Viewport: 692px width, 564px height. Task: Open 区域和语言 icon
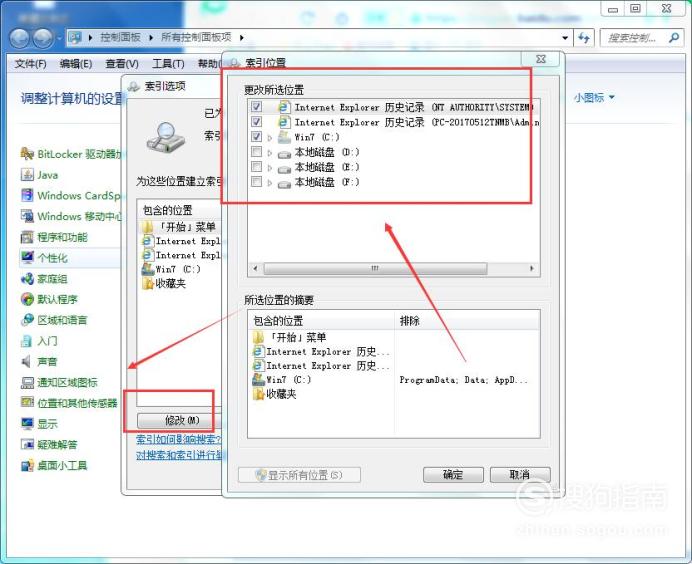[27, 320]
